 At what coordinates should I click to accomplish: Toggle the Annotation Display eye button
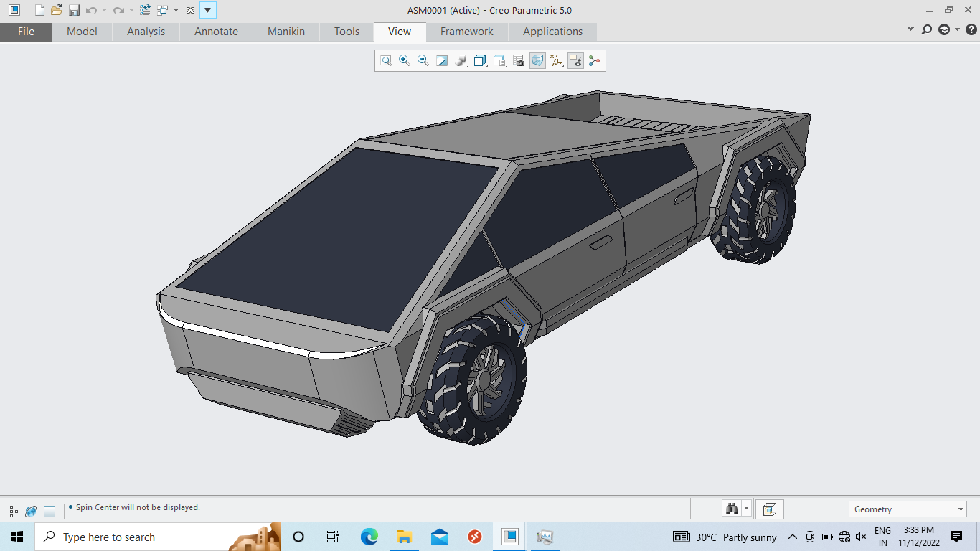click(x=575, y=61)
